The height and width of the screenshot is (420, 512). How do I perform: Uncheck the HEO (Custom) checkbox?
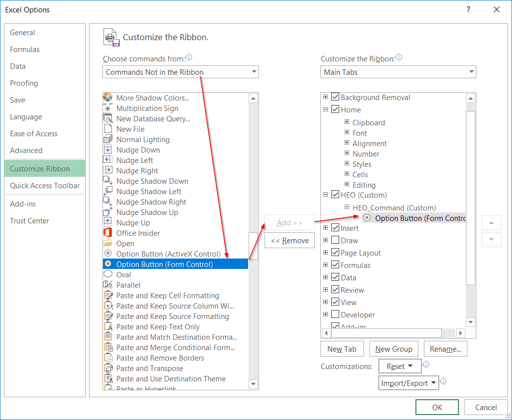tap(335, 195)
